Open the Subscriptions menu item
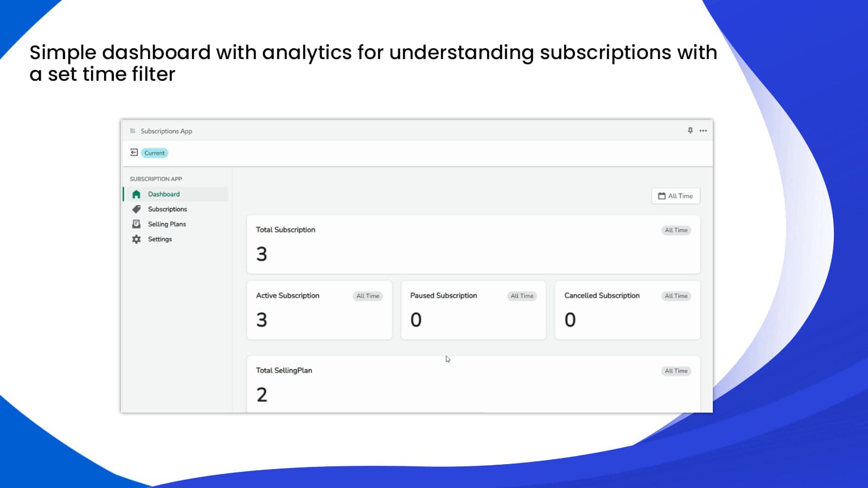The image size is (868, 488). coord(167,209)
